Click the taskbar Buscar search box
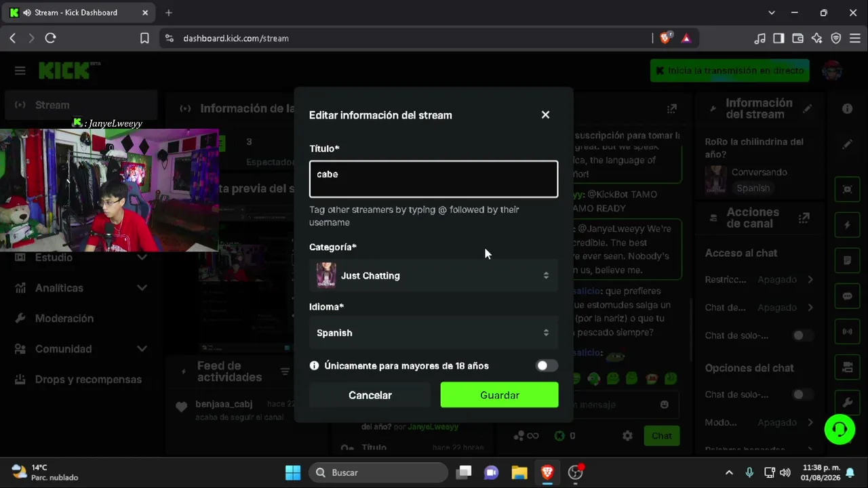The width and height of the screenshot is (868, 488). click(x=379, y=472)
